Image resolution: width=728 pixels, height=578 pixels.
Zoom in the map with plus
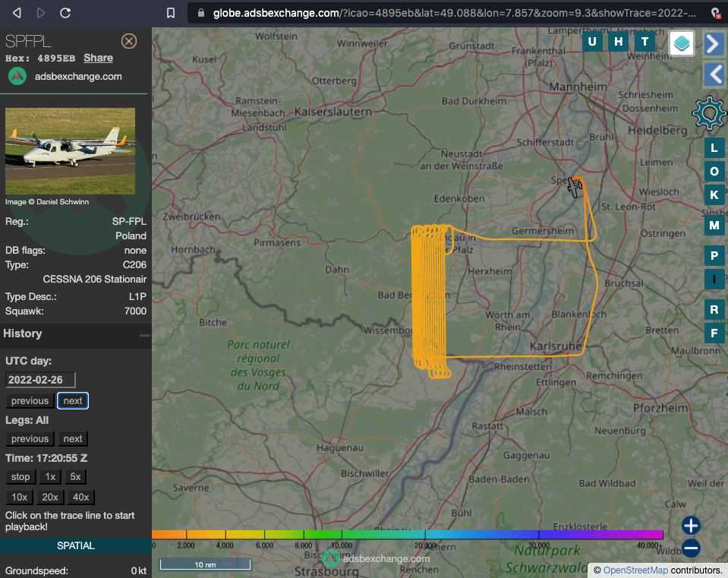691,526
